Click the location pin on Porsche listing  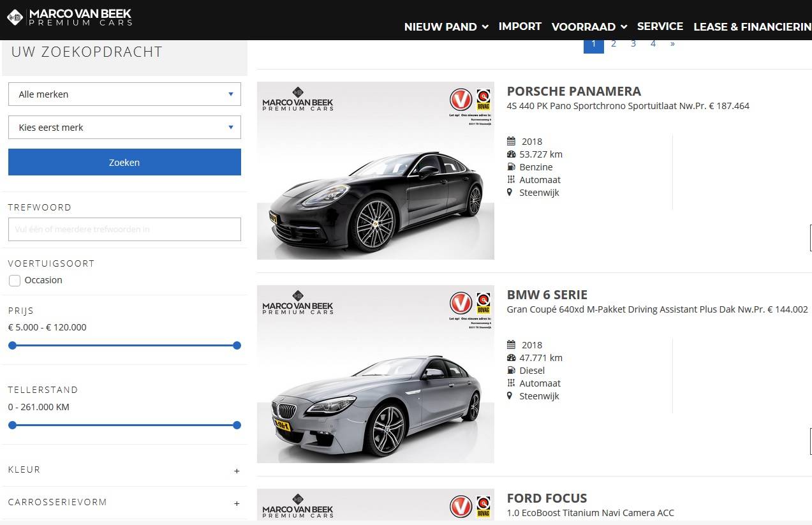tap(510, 193)
